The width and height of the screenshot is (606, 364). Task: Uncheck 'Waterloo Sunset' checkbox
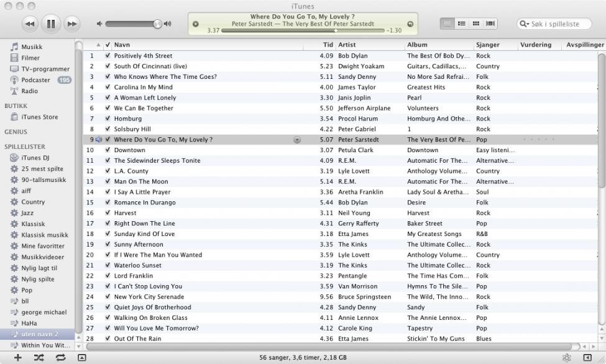coord(108,265)
